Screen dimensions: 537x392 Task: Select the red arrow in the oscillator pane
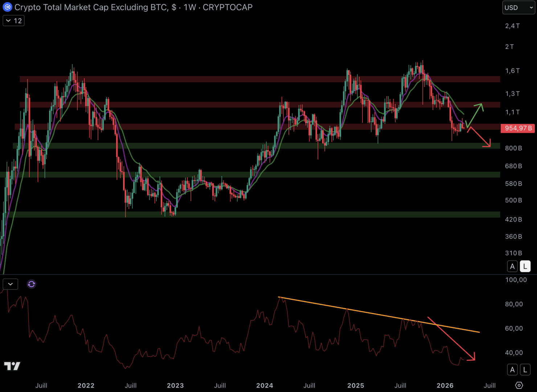(452, 339)
